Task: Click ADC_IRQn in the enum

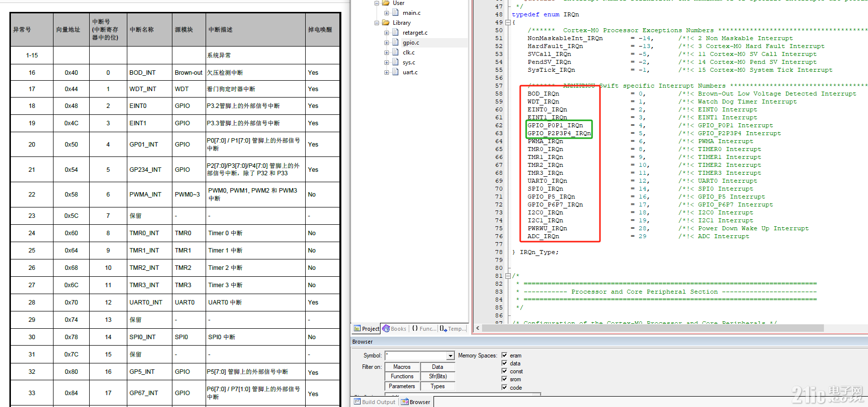Action: (543, 236)
